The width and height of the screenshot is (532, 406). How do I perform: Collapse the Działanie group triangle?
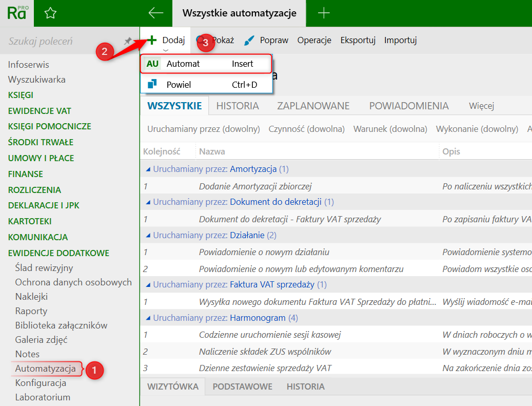click(x=148, y=235)
